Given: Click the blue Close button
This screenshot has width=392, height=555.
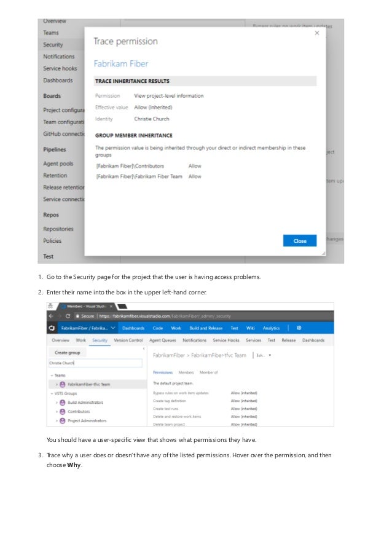Looking at the screenshot, I should (300, 241).
